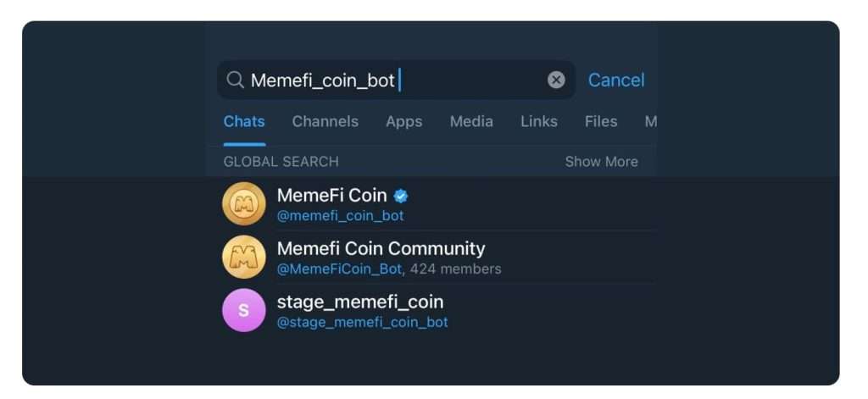Click the verified badge beside MemeFi Coin
This screenshot has height=399, width=868.
coord(401,196)
